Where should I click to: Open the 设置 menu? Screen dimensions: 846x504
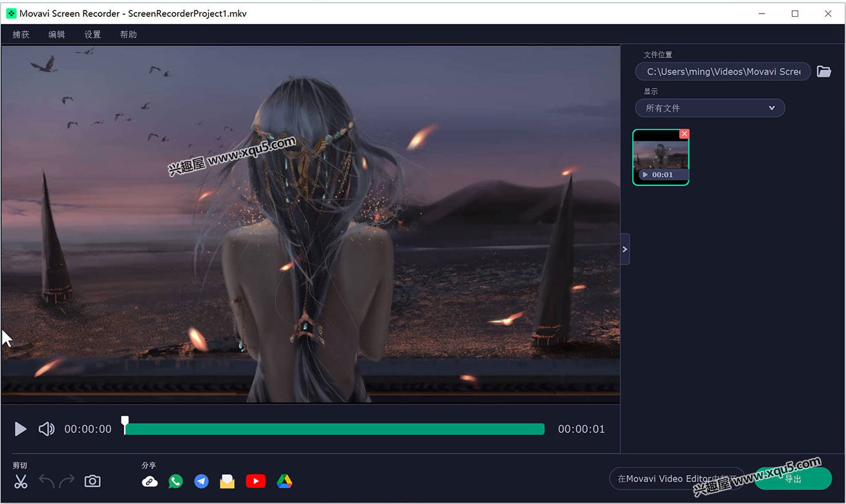92,35
